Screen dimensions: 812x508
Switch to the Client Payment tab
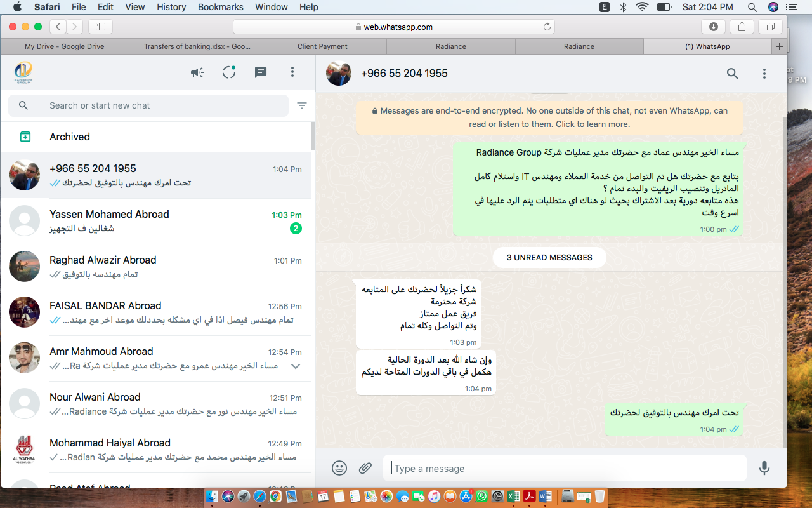(x=322, y=46)
